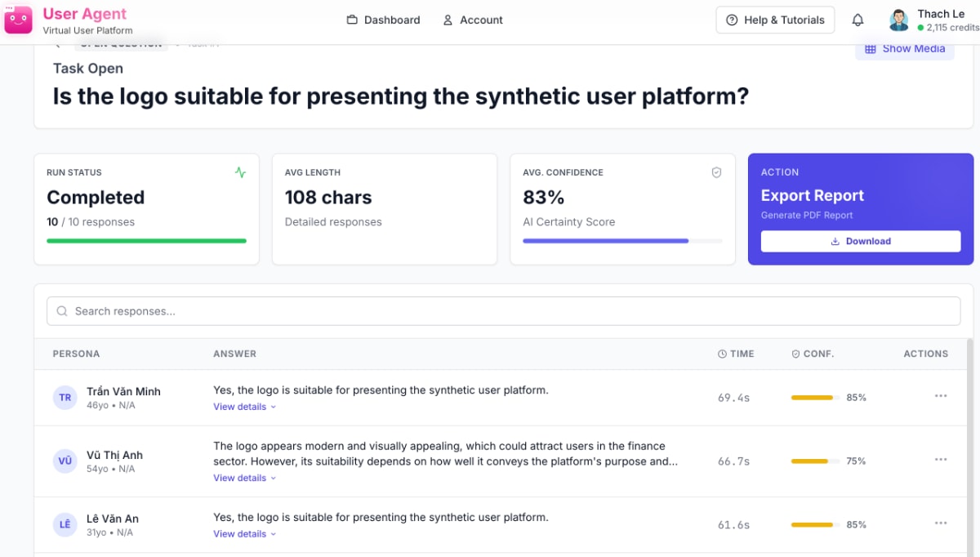
Task: Click the clock icon in the Time column header
Action: (722, 354)
